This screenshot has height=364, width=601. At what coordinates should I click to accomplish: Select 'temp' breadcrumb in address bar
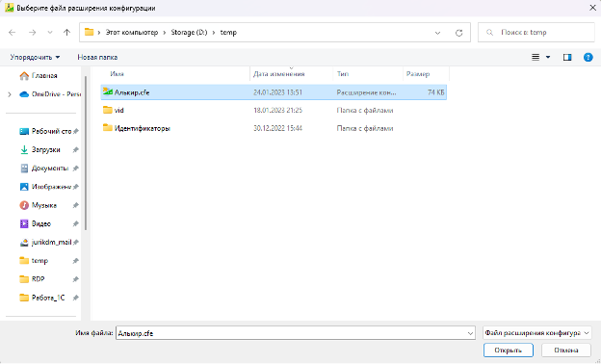coord(228,33)
